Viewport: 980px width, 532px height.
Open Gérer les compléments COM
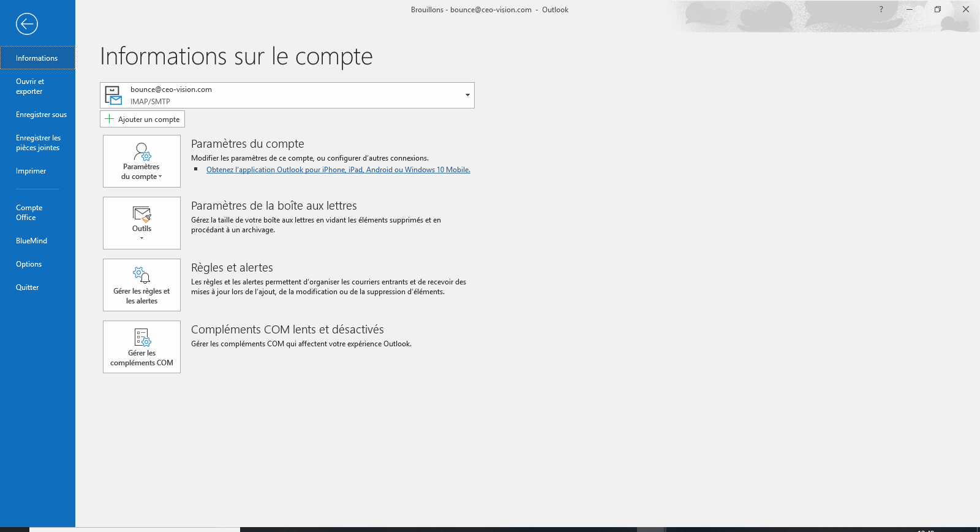point(141,347)
